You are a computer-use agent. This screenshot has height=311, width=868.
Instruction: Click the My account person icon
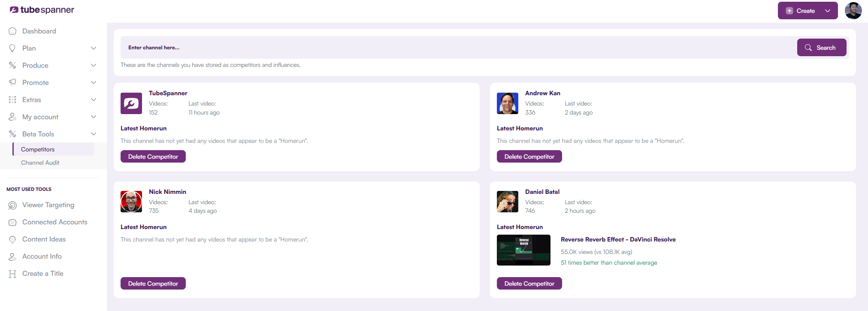click(12, 117)
